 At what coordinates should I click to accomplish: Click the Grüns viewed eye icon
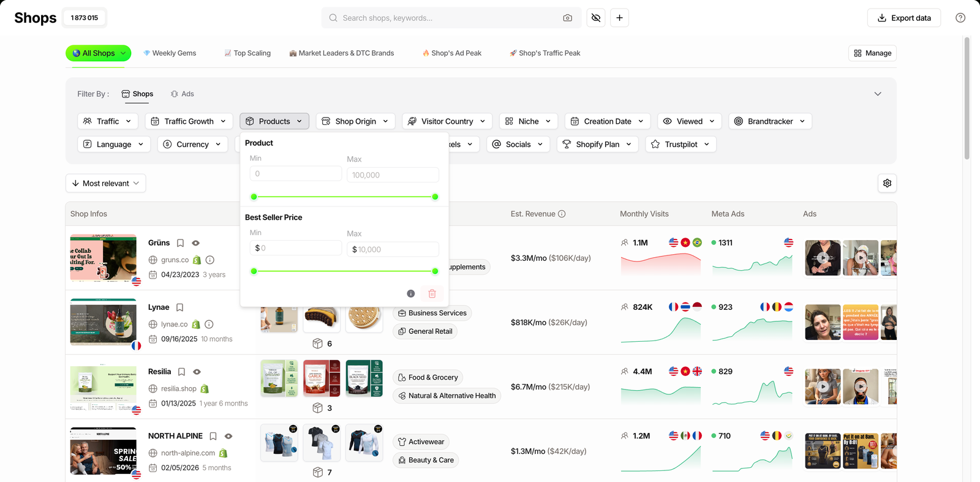[x=196, y=243]
